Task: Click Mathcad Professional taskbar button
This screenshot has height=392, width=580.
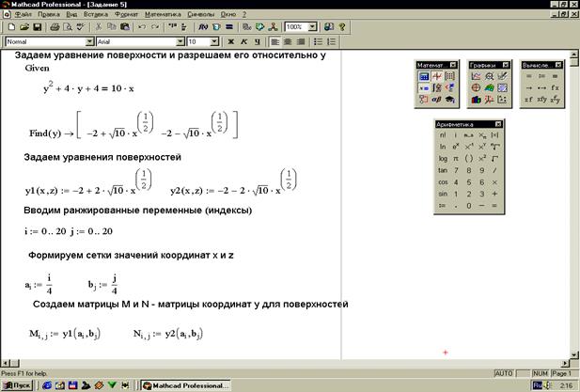Action: click(x=186, y=385)
